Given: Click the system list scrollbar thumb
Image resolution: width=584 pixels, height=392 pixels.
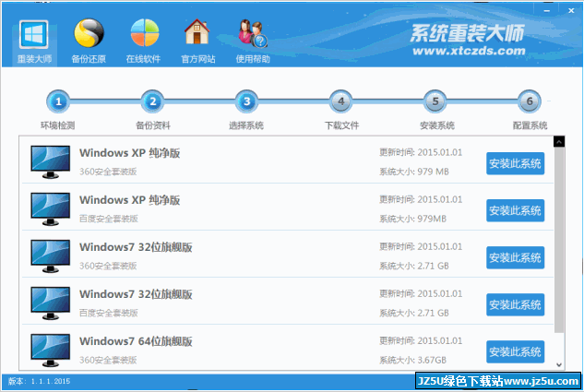Looking at the screenshot, I should click(x=559, y=240).
